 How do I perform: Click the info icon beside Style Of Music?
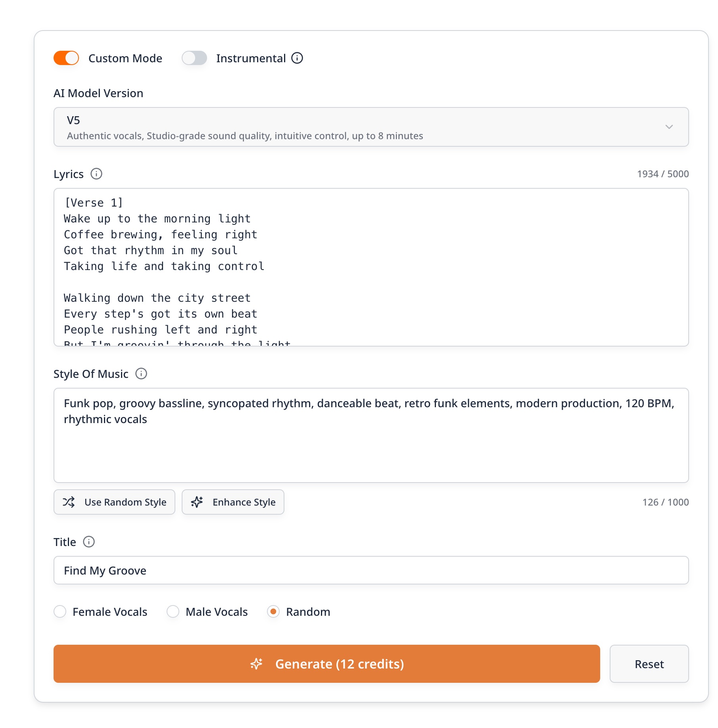point(142,374)
